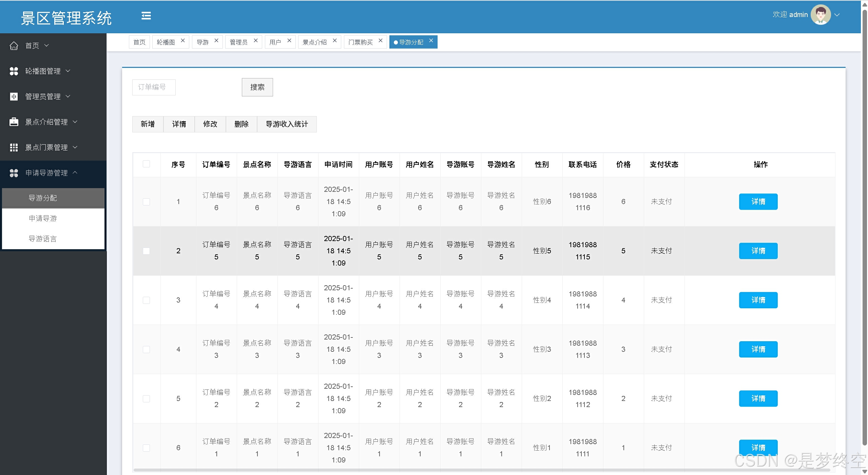Screen dimensions: 868x475
Task: Click the sidebar collapse hamburger icon
Action: pos(146,16)
